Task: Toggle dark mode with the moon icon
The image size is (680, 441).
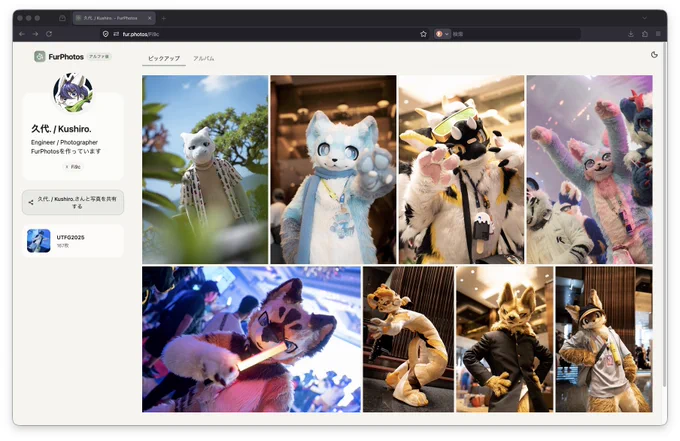Action: (654, 55)
